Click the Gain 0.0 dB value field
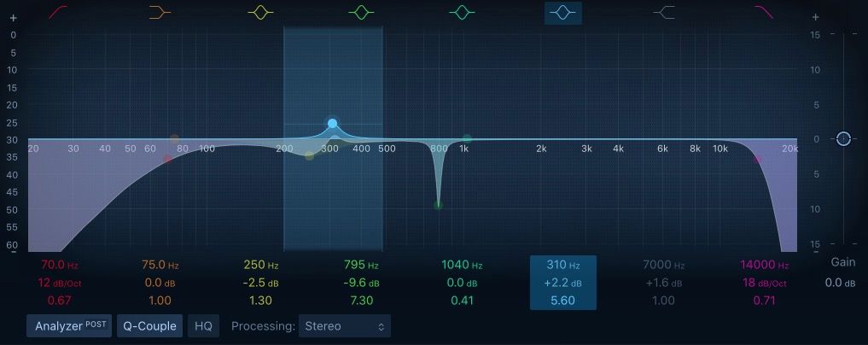Image resolution: width=868 pixels, height=345 pixels. coord(841,283)
